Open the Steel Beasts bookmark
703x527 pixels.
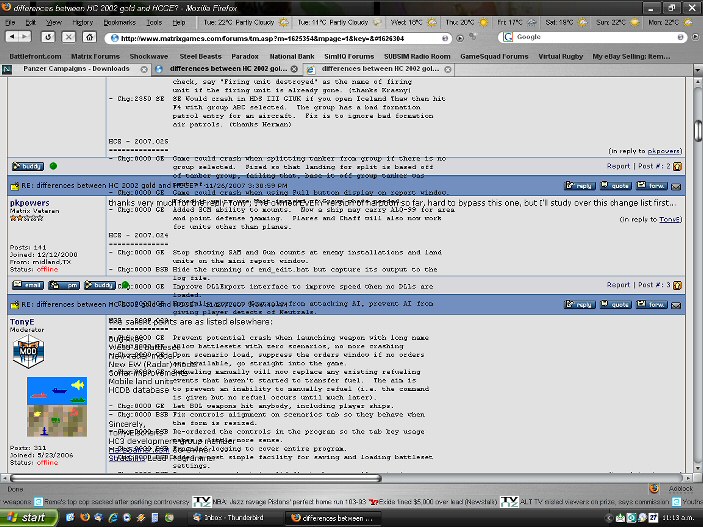coord(200,57)
